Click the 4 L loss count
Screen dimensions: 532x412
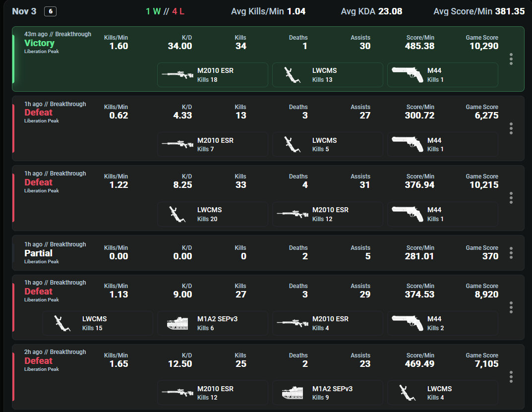point(178,11)
